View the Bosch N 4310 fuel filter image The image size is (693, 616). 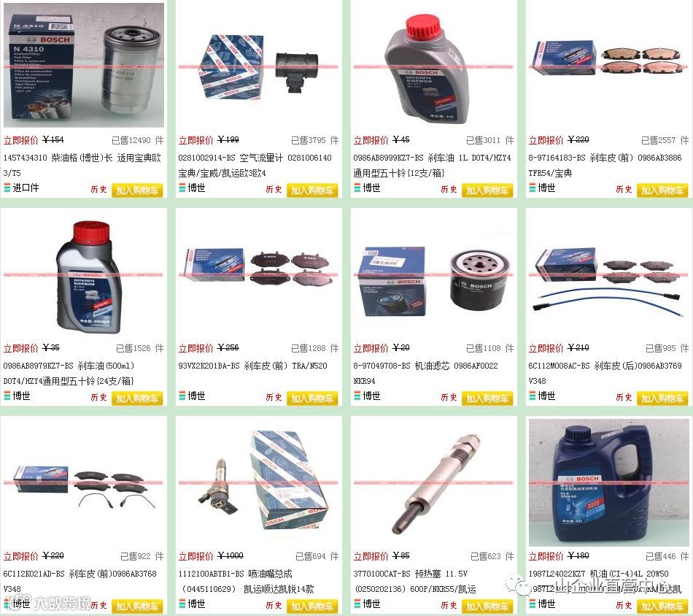(84, 66)
